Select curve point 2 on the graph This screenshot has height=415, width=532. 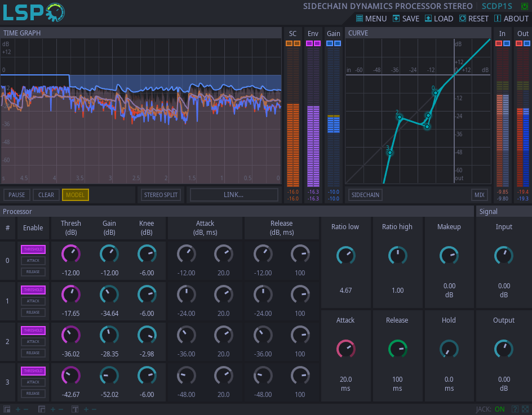[x=400, y=117]
